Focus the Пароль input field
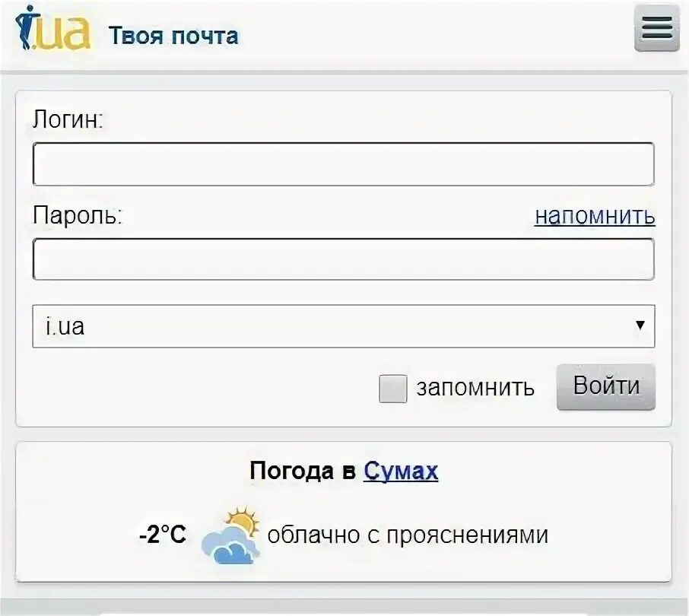The image size is (689, 616). (x=344, y=259)
